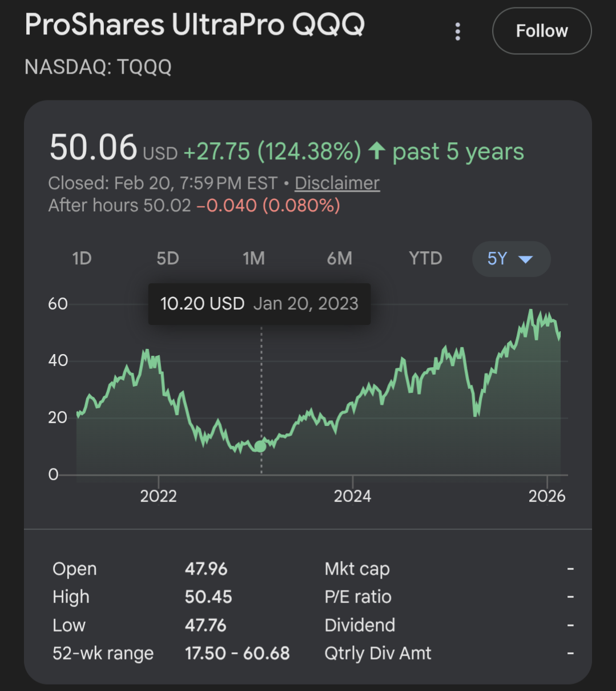Click the 52-wk range value

237,653
